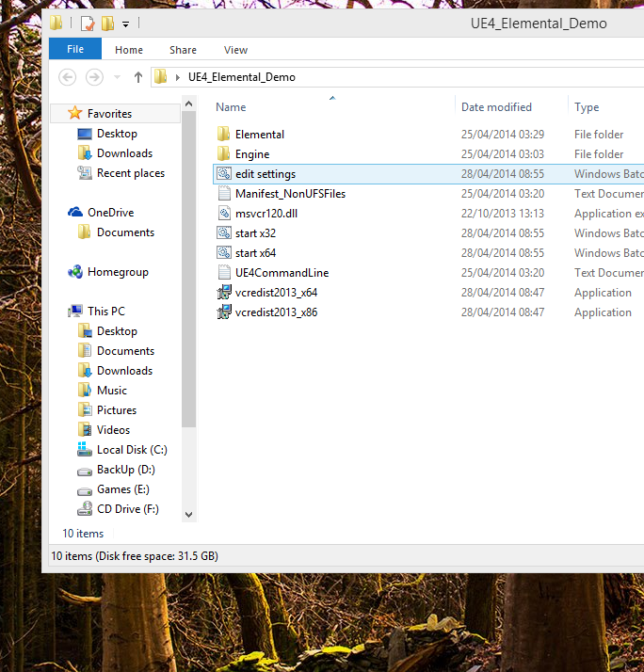Click the Properties icon in quick access toolbar
644x672 pixels.
coord(88,24)
